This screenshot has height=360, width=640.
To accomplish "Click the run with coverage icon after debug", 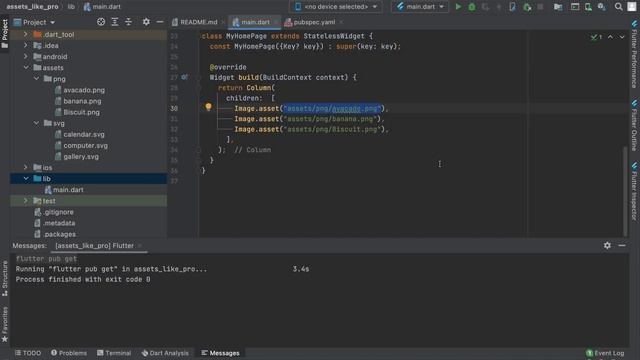I will (x=485, y=7).
